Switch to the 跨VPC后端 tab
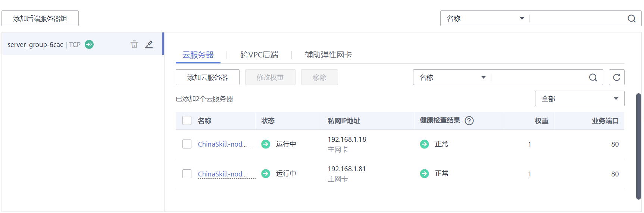The width and height of the screenshot is (644, 213). pyautogui.click(x=259, y=55)
